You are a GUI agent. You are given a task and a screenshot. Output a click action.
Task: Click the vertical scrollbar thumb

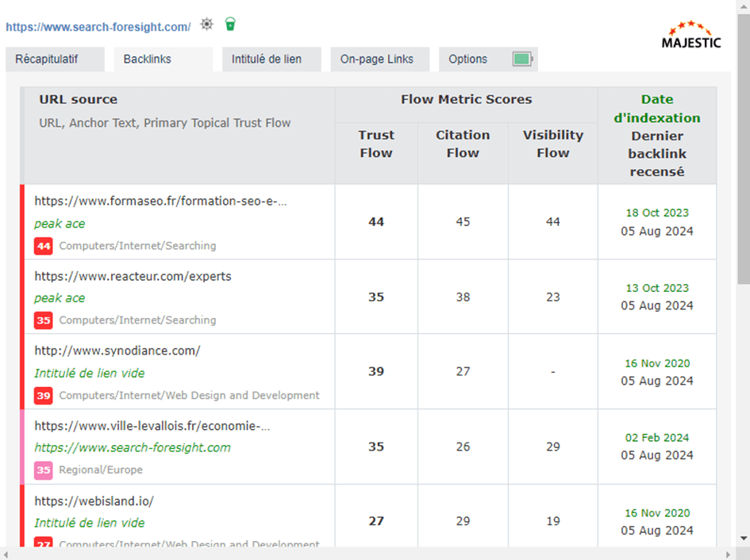click(744, 149)
